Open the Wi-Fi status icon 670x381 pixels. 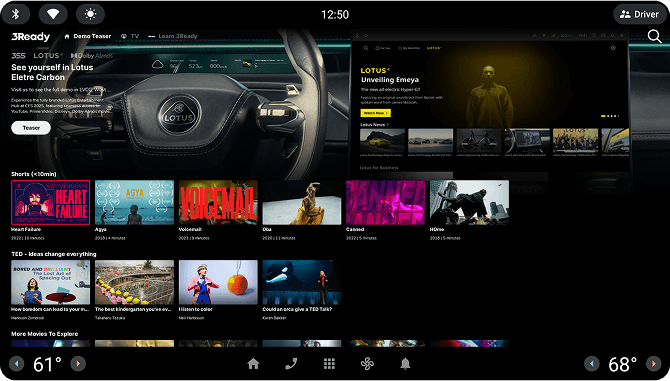click(x=53, y=14)
